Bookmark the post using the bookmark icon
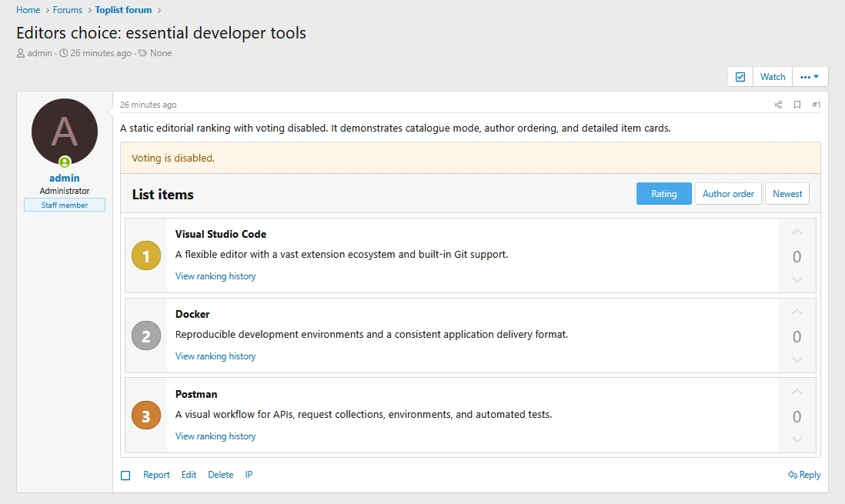The width and height of the screenshot is (845, 504). 797,105
